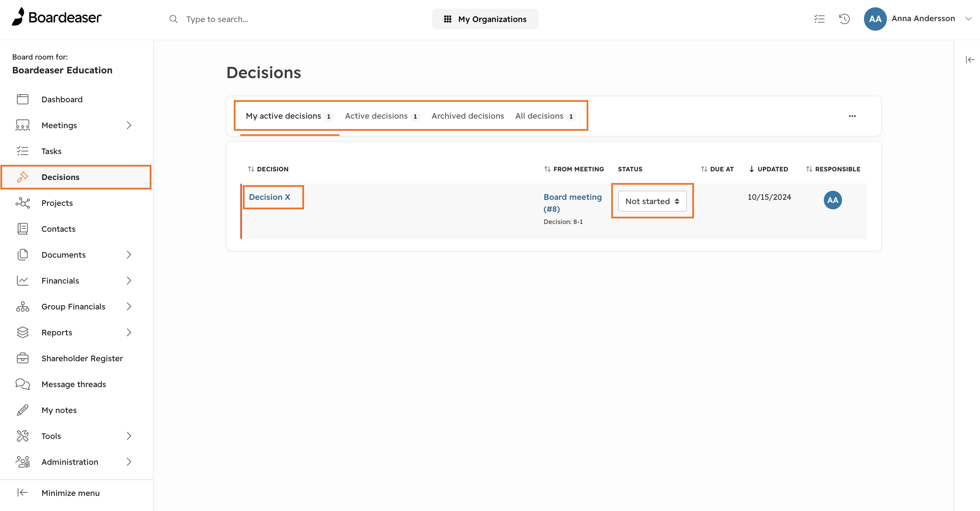Collapse the right side panel arrow
The image size is (980, 511).
tap(970, 60)
